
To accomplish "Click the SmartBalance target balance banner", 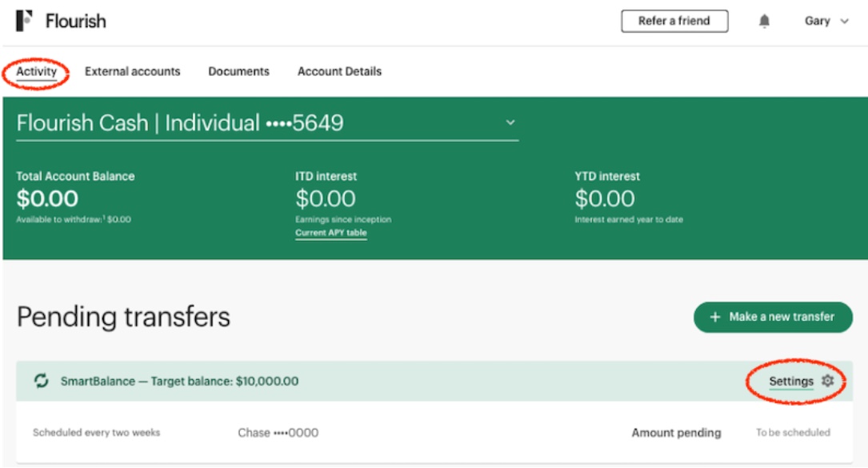I will click(x=434, y=381).
